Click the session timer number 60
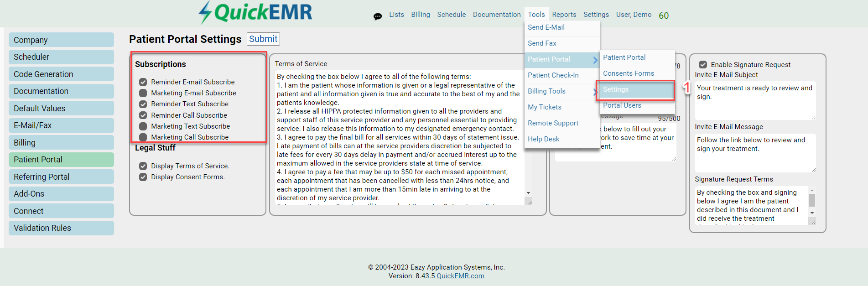 664,16
